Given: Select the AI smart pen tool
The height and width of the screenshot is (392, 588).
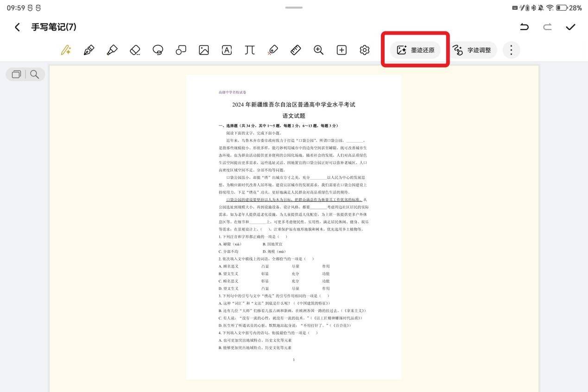Looking at the screenshot, I should (66, 50).
